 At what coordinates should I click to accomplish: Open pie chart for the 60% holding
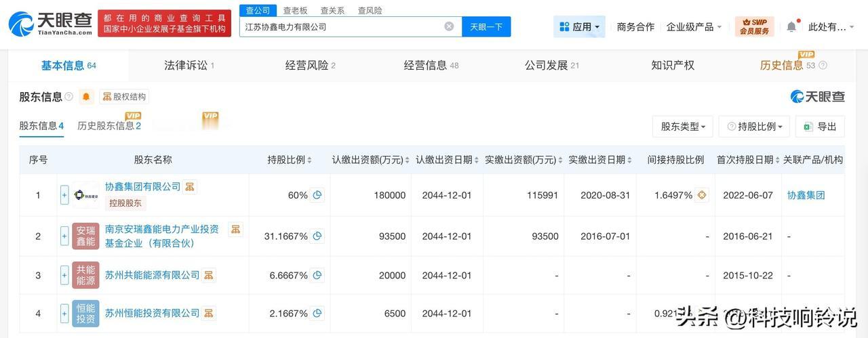click(x=317, y=194)
